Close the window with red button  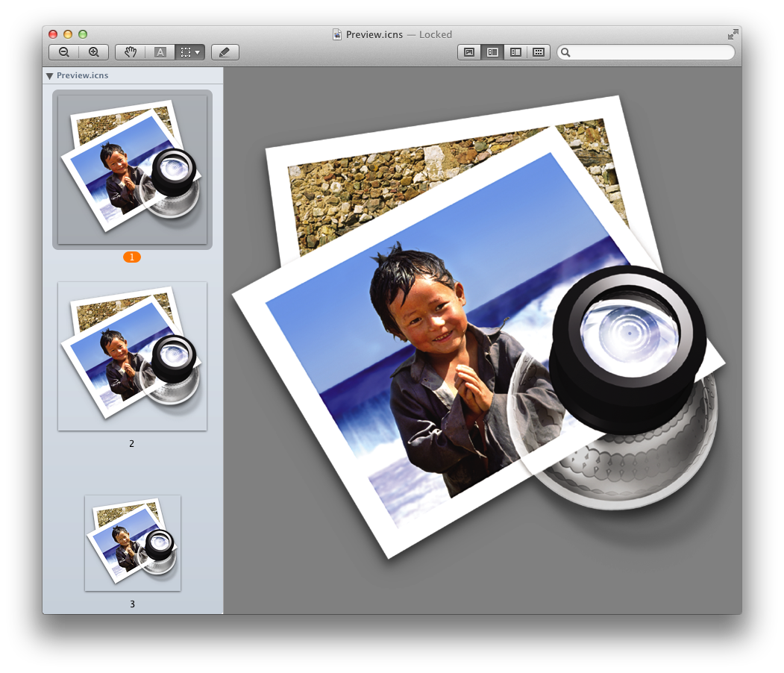pos(53,34)
